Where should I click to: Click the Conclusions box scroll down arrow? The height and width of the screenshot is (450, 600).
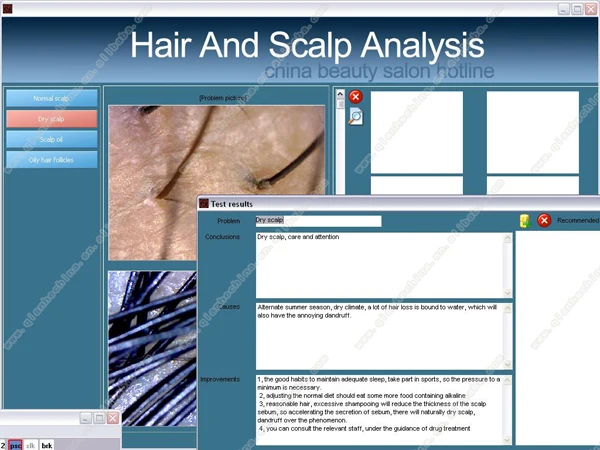pyautogui.click(x=507, y=293)
